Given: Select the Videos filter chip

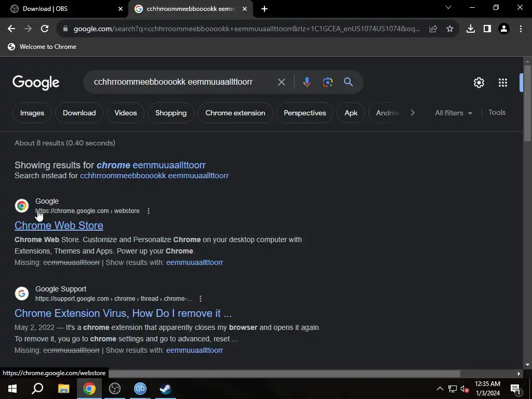Looking at the screenshot, I should pyautogui.click(x=126, y=113).
